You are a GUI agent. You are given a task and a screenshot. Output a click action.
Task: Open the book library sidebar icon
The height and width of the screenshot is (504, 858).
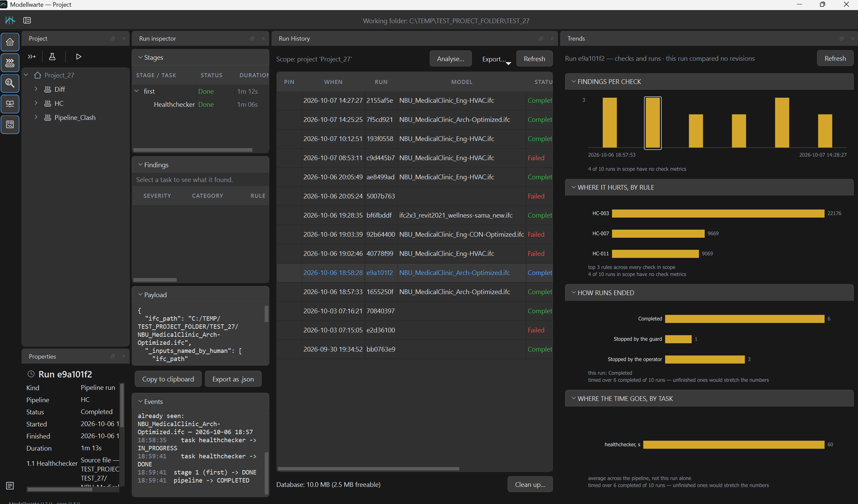click(10, 104)
